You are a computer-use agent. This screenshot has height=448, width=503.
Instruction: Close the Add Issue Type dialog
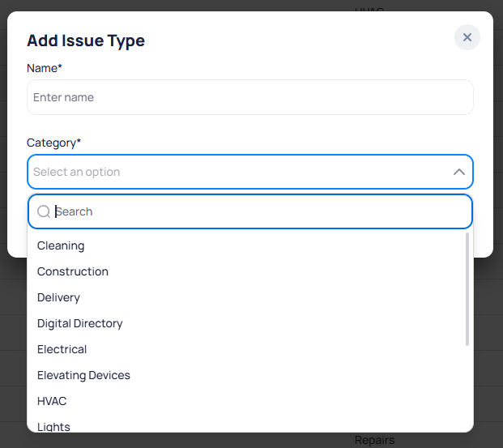(x=467, y=37)
